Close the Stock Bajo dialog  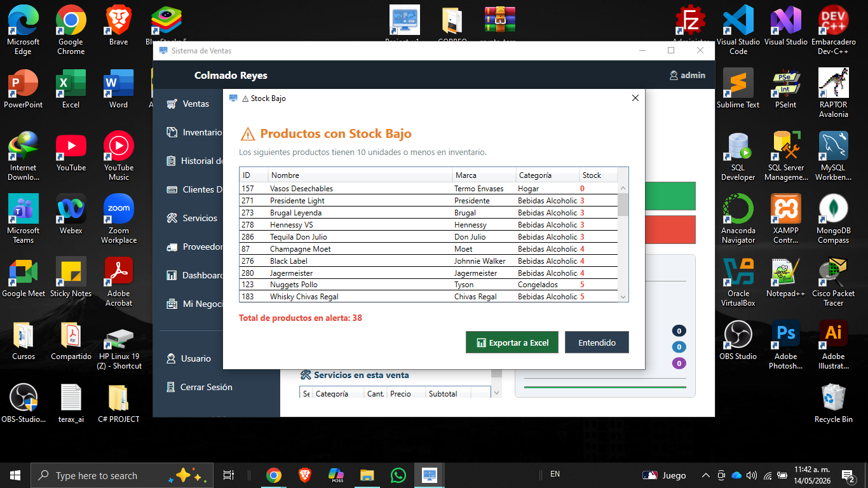pyautogui.click(x=635, y=98)
